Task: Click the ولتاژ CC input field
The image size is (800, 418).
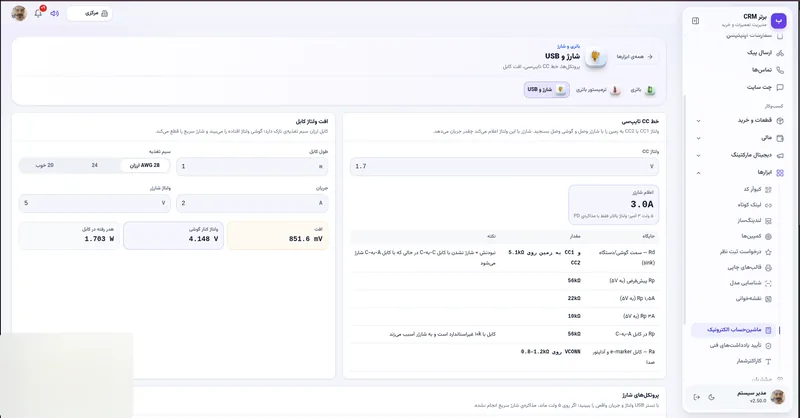Action: coord(504,166)
